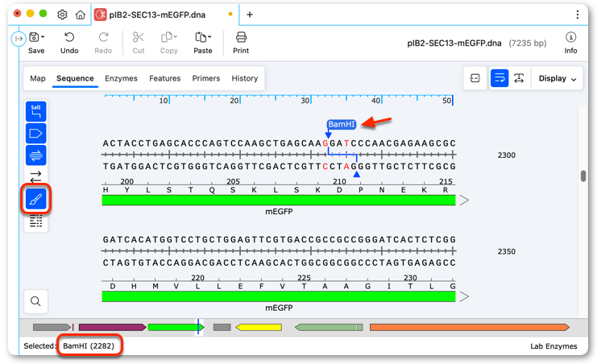The image size is (597, 364).
Task: Toggle enzyme sites display (SalI icon)
Action: [x=35, y=112]
